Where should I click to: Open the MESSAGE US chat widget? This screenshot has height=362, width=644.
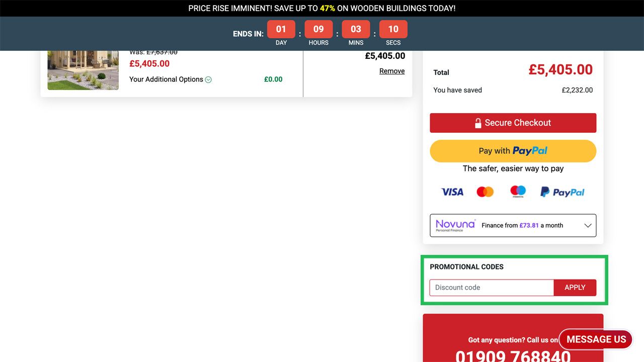[x=595, y=339]
